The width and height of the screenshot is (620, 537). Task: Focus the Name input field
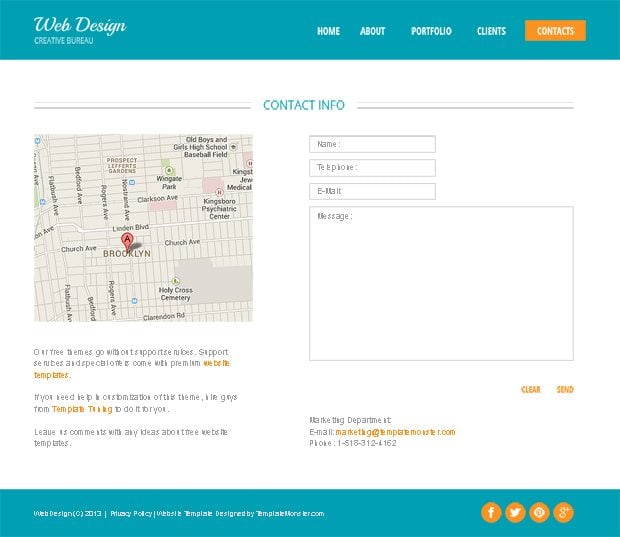(372, 144)
